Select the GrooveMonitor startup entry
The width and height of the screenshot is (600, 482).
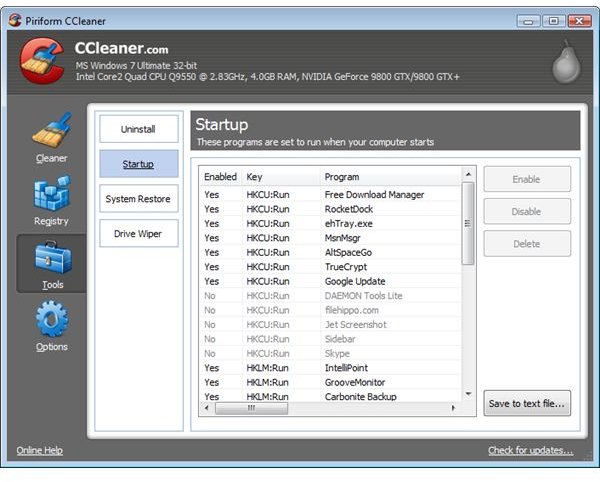click(330, 382)
